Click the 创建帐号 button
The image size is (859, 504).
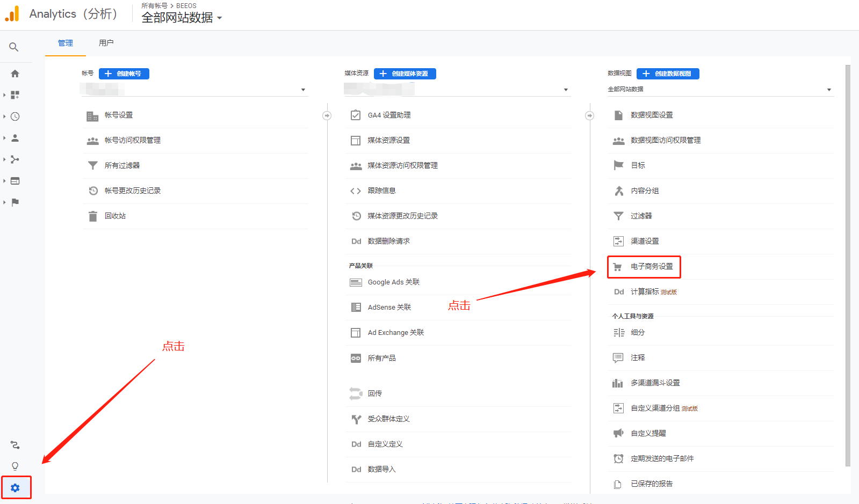point(124,74)
